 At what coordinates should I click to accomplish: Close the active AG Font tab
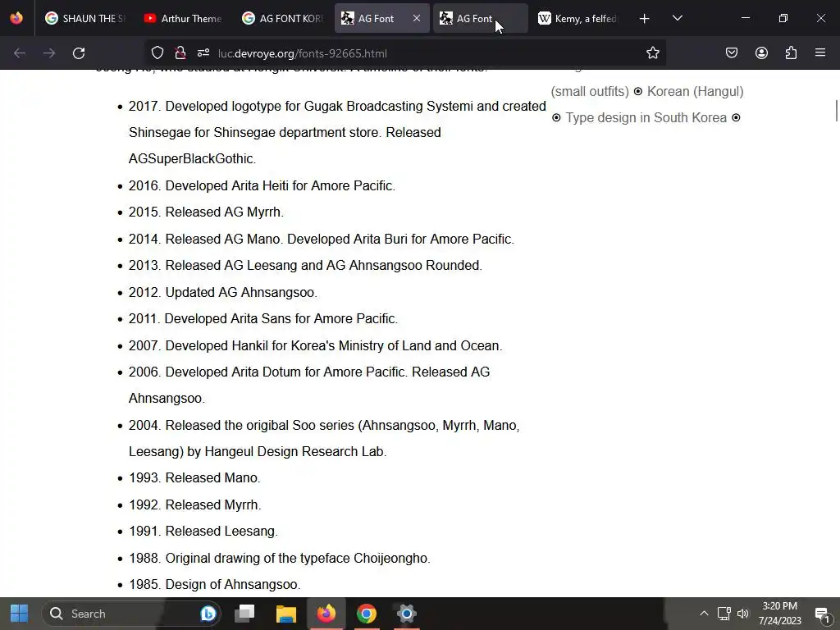coord(416,18)
